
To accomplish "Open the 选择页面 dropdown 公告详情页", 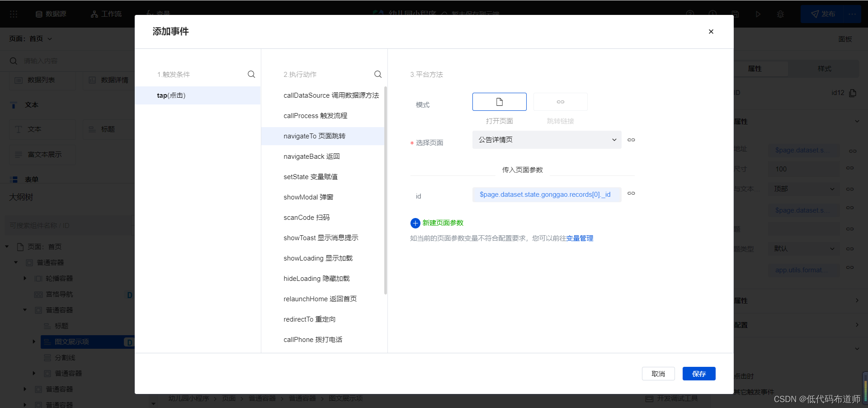I will pos(547,140).
